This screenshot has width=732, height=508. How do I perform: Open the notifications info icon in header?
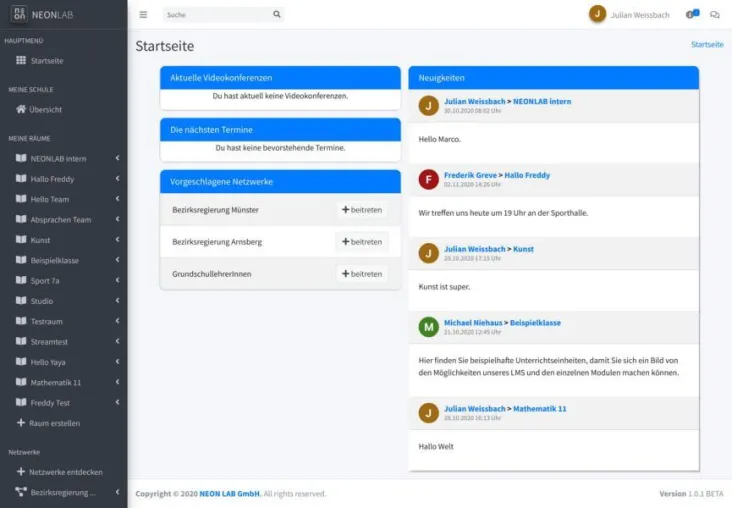[x=692, y=14]
